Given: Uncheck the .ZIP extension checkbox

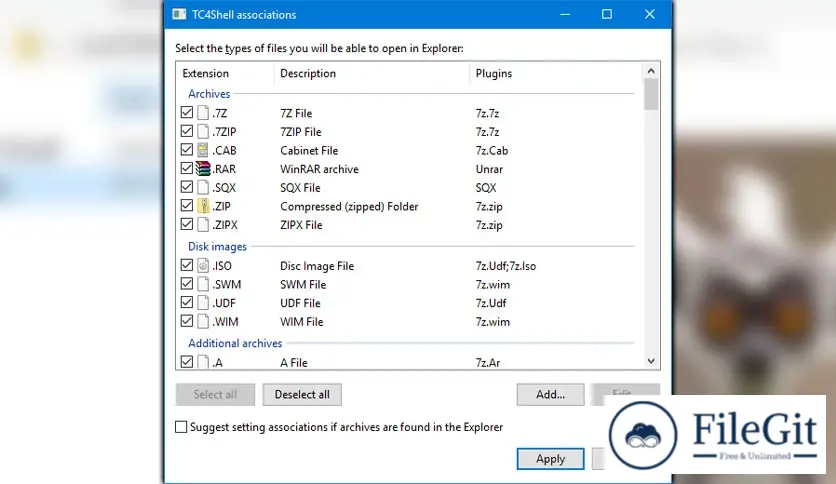Looking at the screenshot, I should point(187,206).
